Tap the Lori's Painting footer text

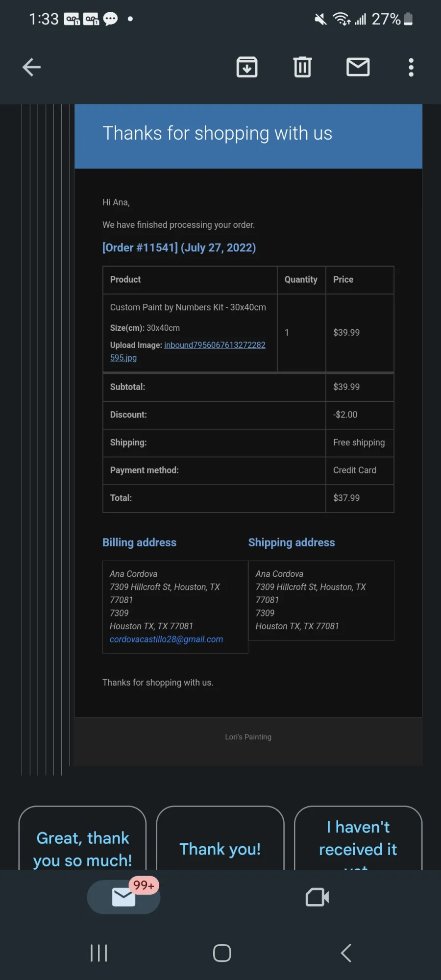(x=248, y=736)
